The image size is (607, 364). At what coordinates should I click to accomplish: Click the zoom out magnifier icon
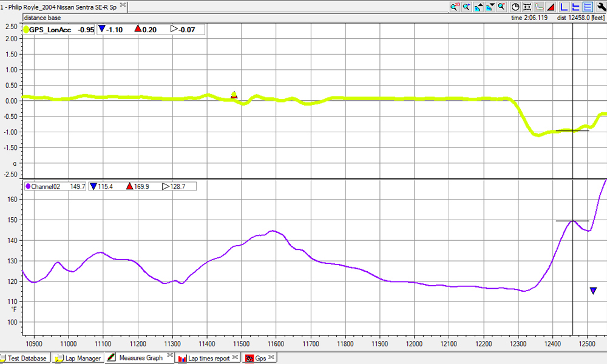point(501,7)
